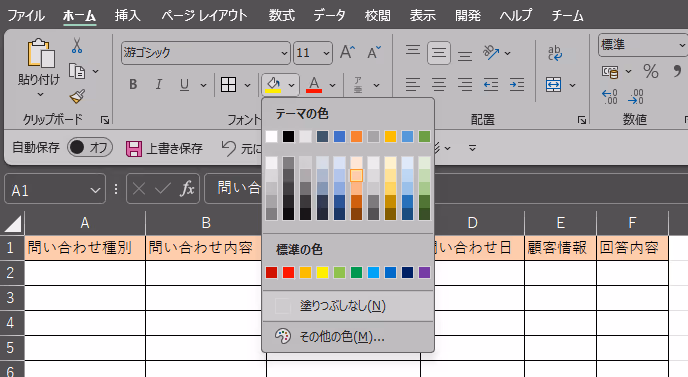Screen dimensions: 688x377
Task: Click the insert function fx icon
Action: coord(187,189)
